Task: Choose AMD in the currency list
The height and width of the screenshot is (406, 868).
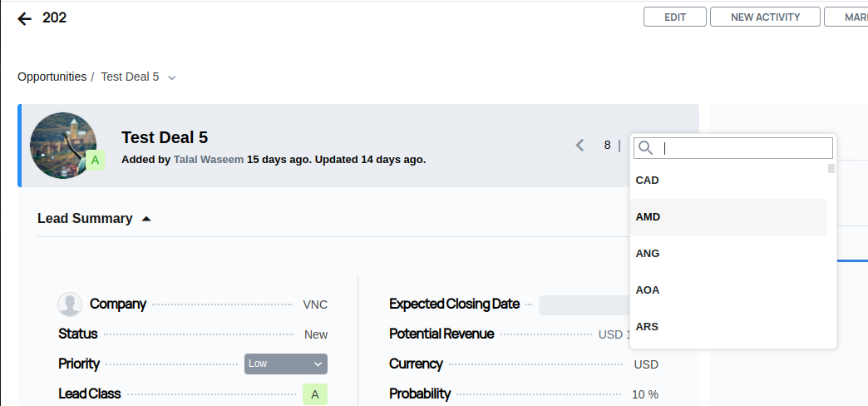Action: coord(648,216)
